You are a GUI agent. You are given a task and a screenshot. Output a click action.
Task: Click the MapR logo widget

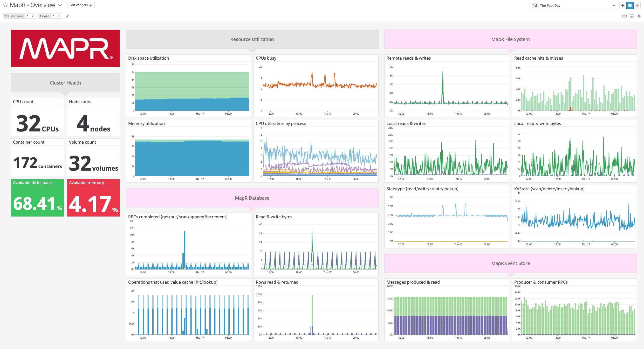65,48
